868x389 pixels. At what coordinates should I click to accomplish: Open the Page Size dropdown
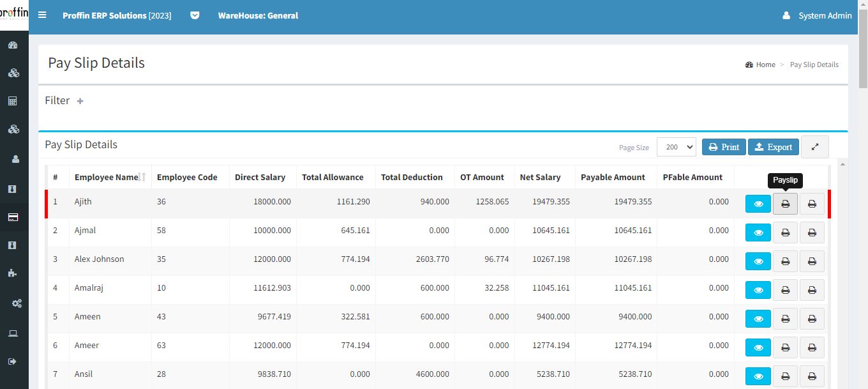tap(676, 147)
